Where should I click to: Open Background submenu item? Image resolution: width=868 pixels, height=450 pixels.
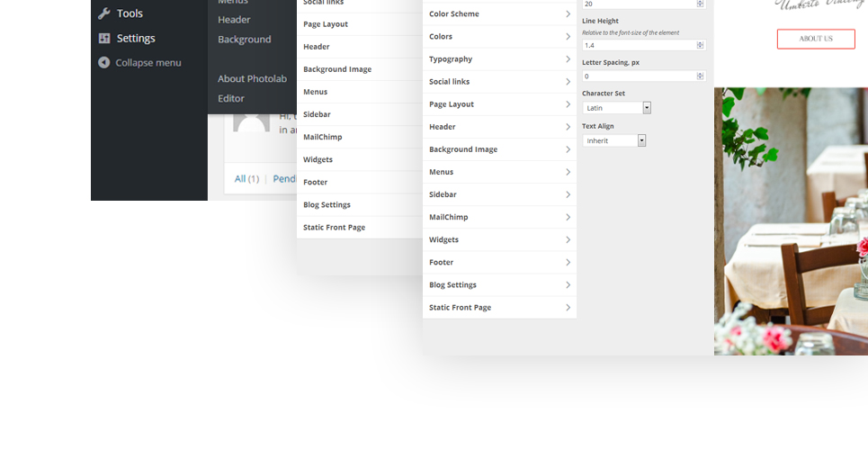(244, 40)
